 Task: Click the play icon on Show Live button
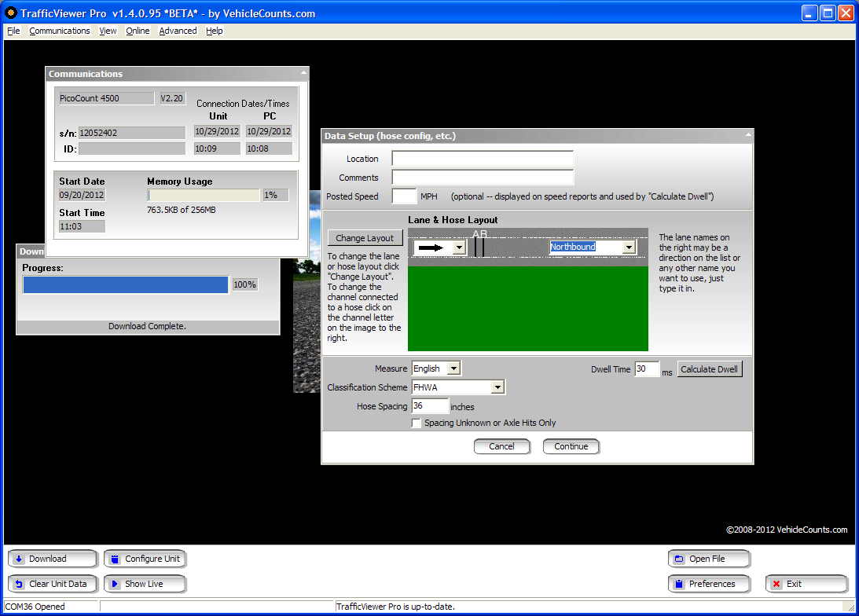115,585
